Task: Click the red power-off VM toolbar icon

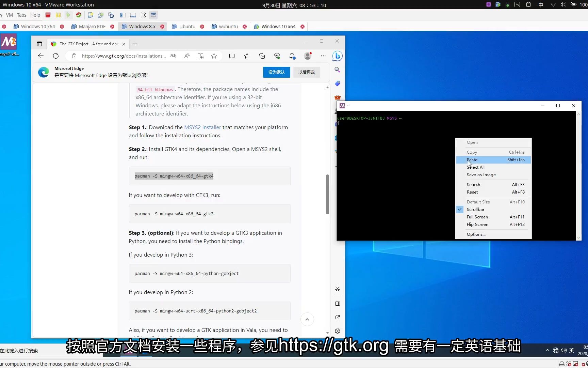Action: (48, 15)
